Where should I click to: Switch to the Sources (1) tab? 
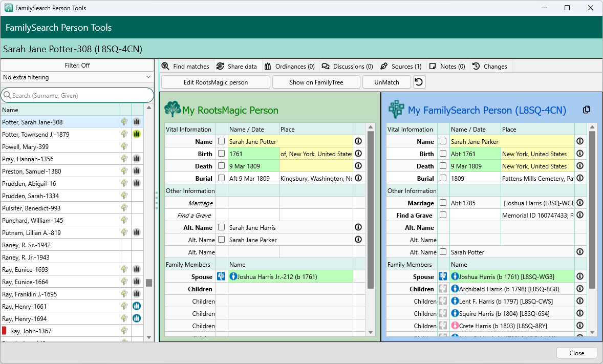[x=401, y=67]
